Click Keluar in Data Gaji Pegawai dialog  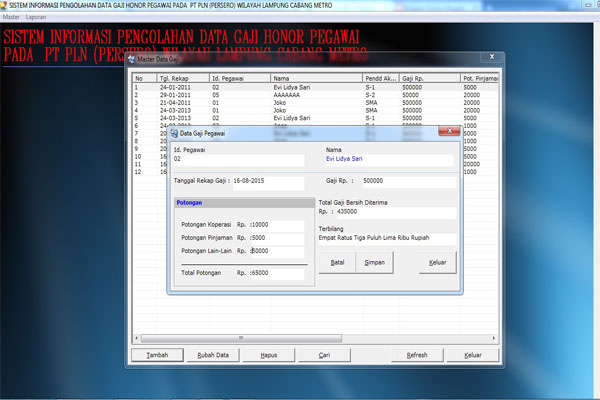click(x=437, y=263)
